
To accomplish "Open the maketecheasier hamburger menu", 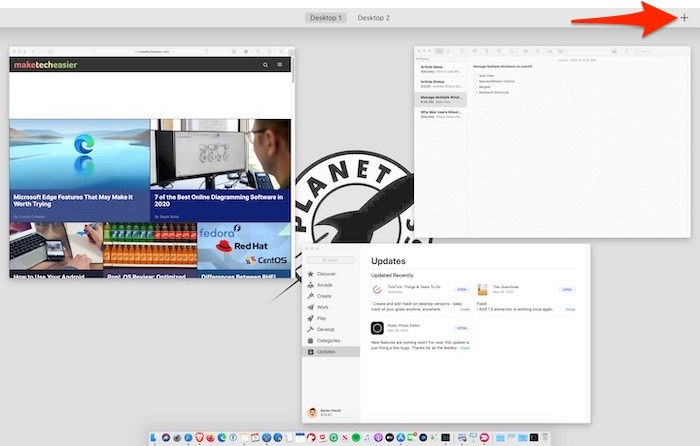I will pyautogui.click(x=280, y=65).
